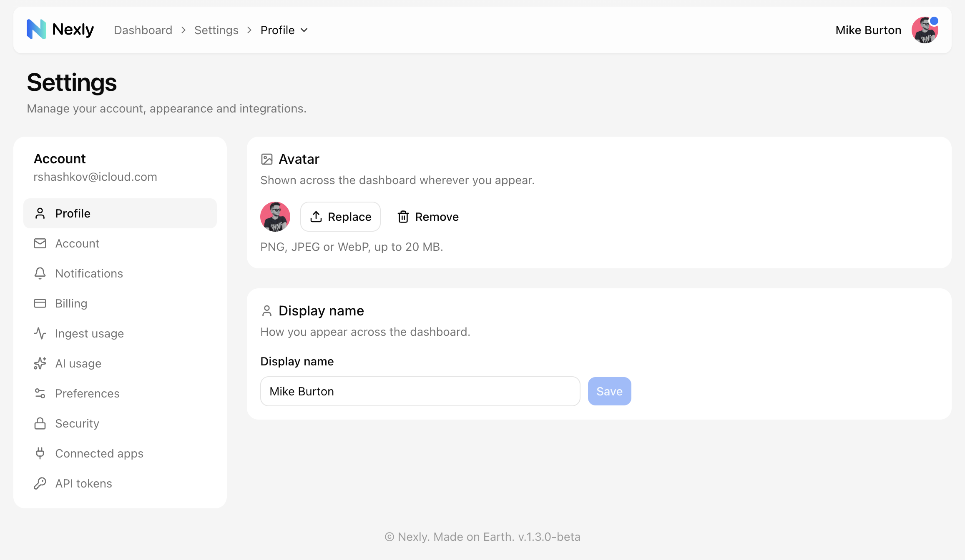
Task: Click 'How you appear across the dashboard.' text
Action: (365, 332)
